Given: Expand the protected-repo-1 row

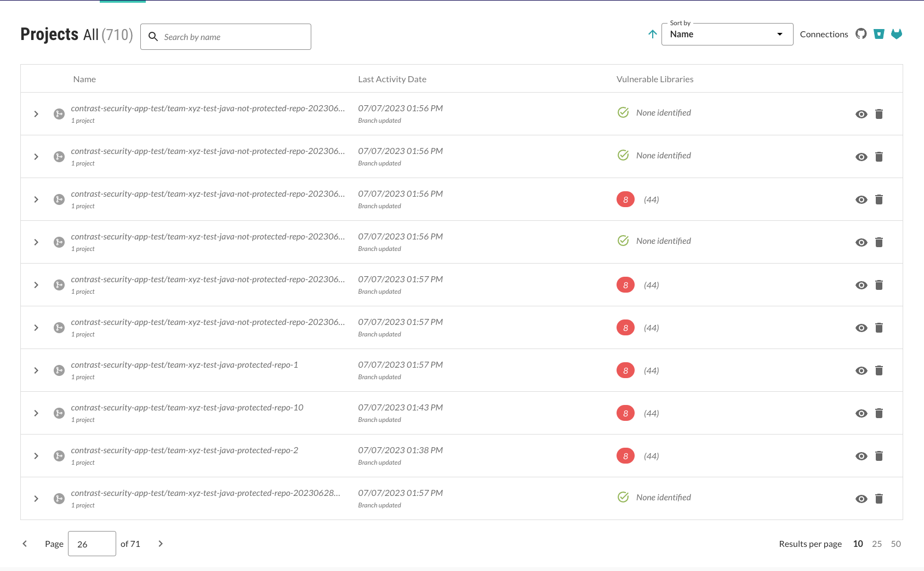Looking at the screenshot, I should tap(36, 370).
